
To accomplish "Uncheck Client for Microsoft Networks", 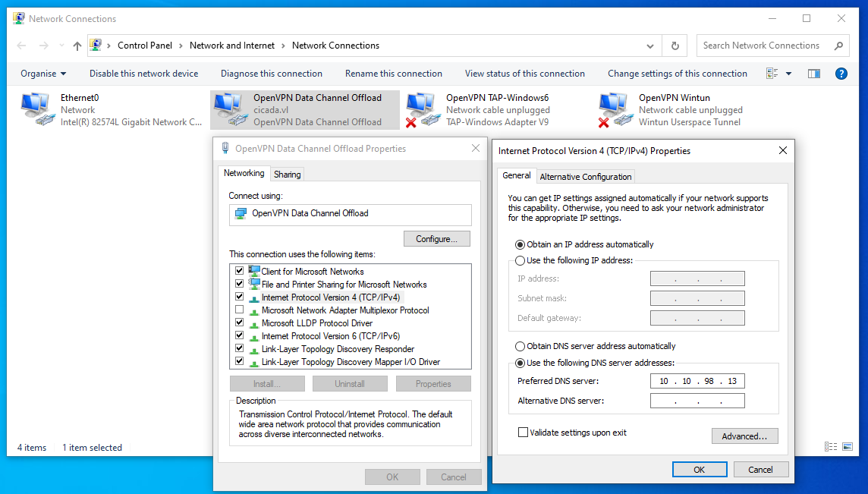I will point(239,271).
